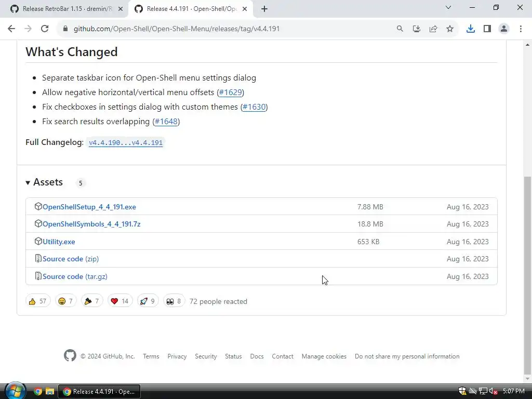Toggle the laugh reaction with 7
Image resolution: width=532 pixels, height=399 pixels.
(65, 301)
